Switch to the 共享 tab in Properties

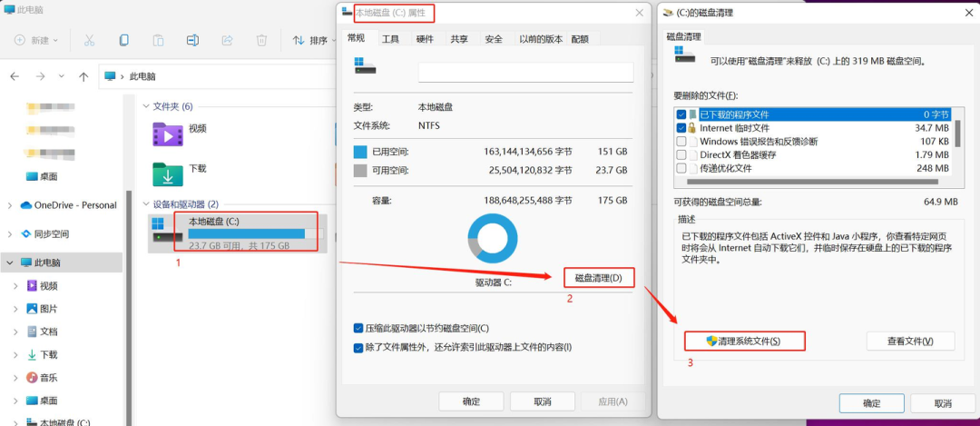coord(459,39)
